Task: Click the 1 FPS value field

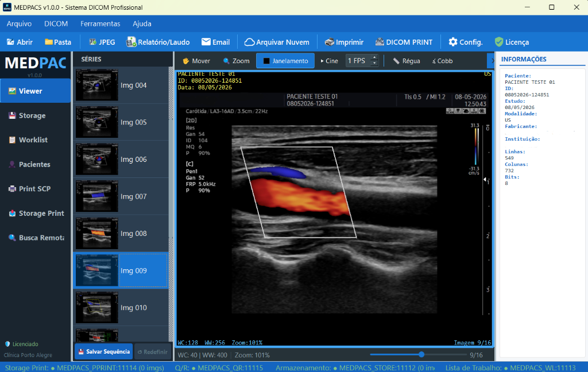Action: pos(358,61)
